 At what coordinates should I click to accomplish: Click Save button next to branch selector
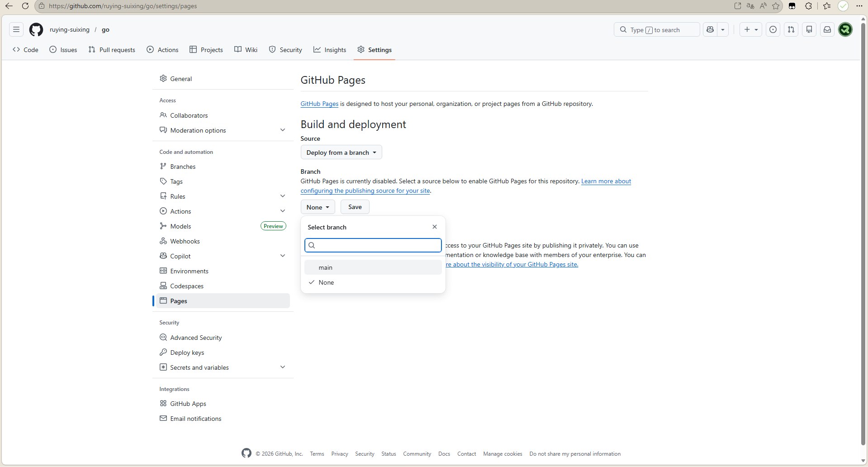point(355,207)
